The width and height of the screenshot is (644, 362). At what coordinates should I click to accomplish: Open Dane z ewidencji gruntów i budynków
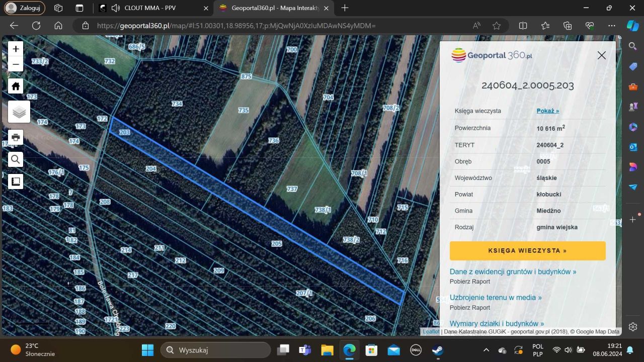pos(513,271)
